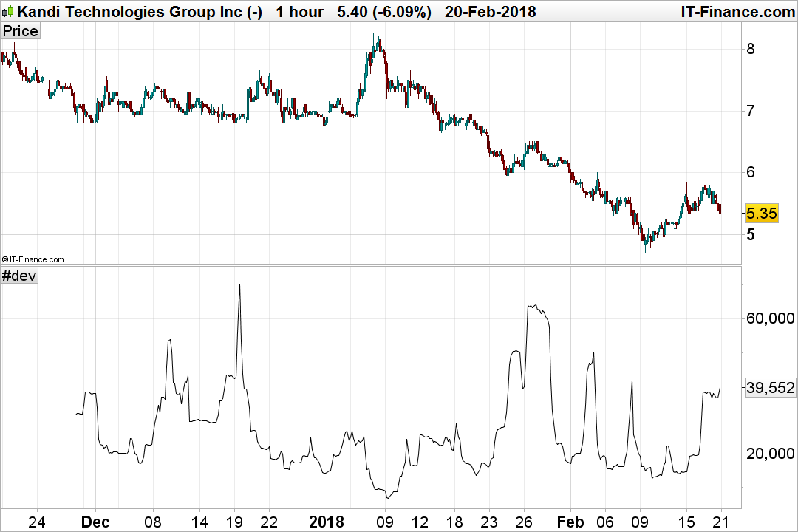This screenshot has height=532, width=798.
Task: Click the 'Dec' time axis label
Action: coord(95,522)
